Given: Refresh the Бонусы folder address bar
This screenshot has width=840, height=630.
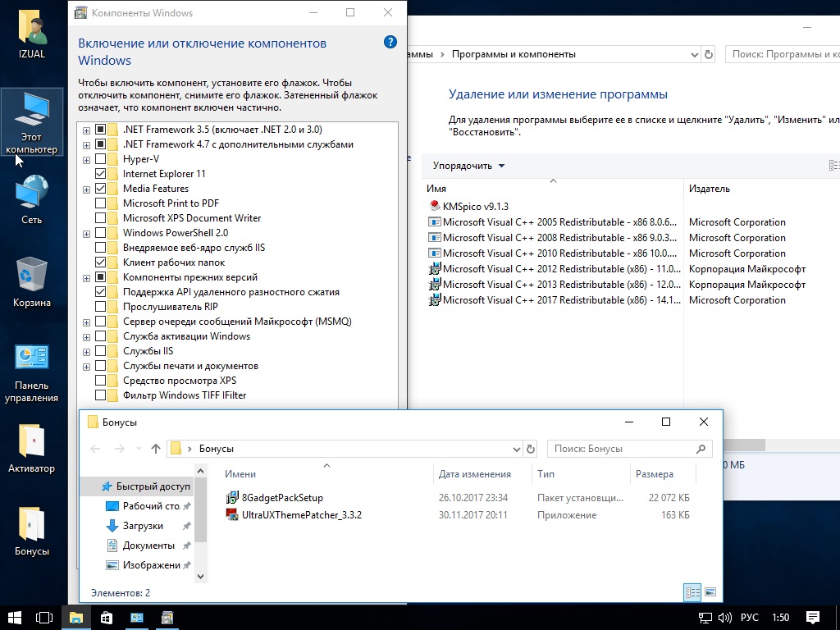Looking at the screenshot, I should click(x=531, y=449).
